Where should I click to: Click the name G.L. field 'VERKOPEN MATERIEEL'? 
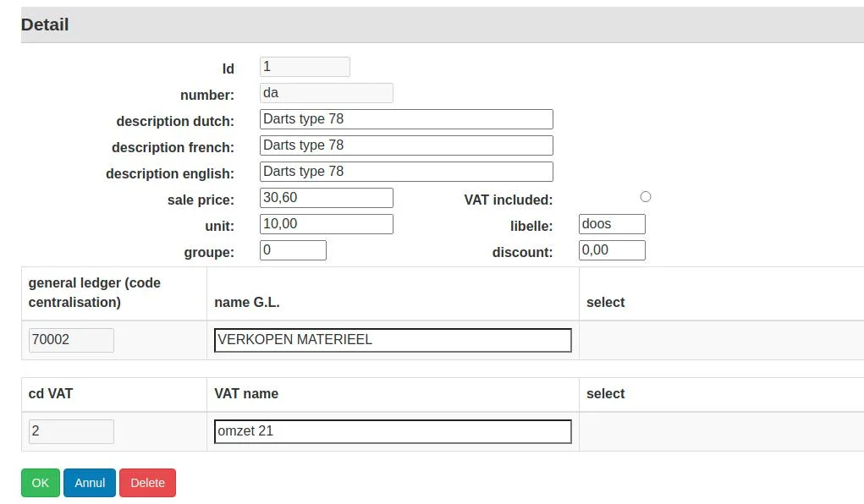pos(393,340)
